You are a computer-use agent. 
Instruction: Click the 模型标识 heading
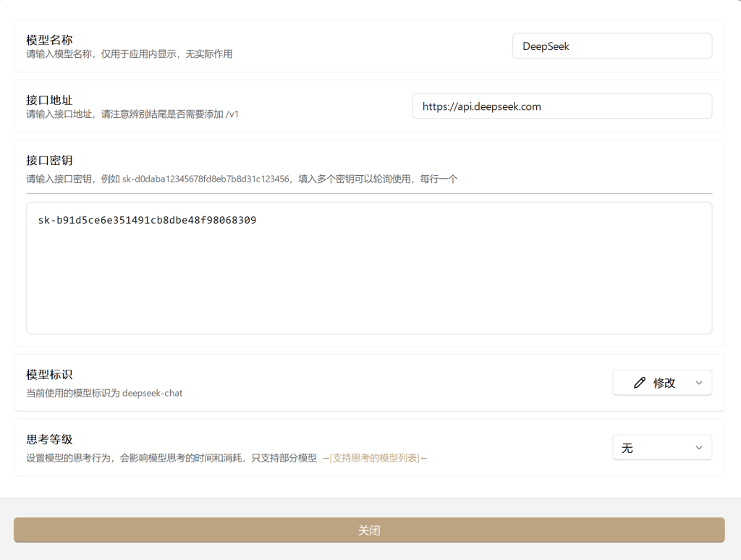(x=49, y=374)
